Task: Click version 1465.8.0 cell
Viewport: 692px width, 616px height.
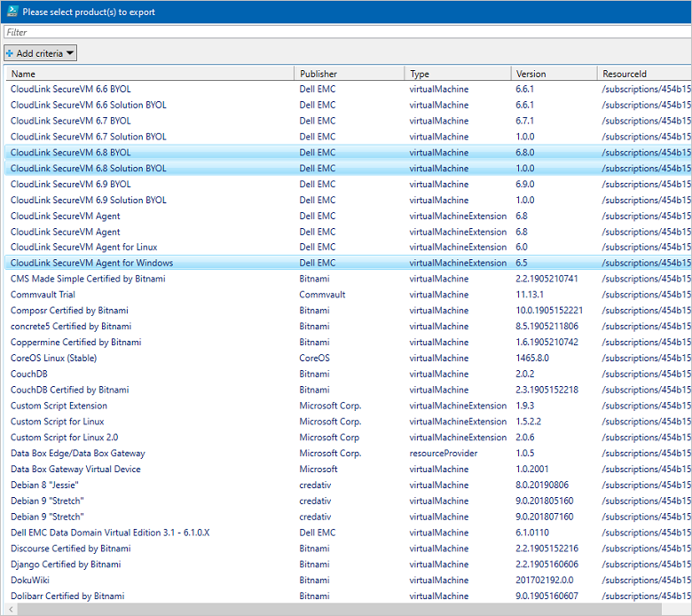Action: click(x=532, y=358)
